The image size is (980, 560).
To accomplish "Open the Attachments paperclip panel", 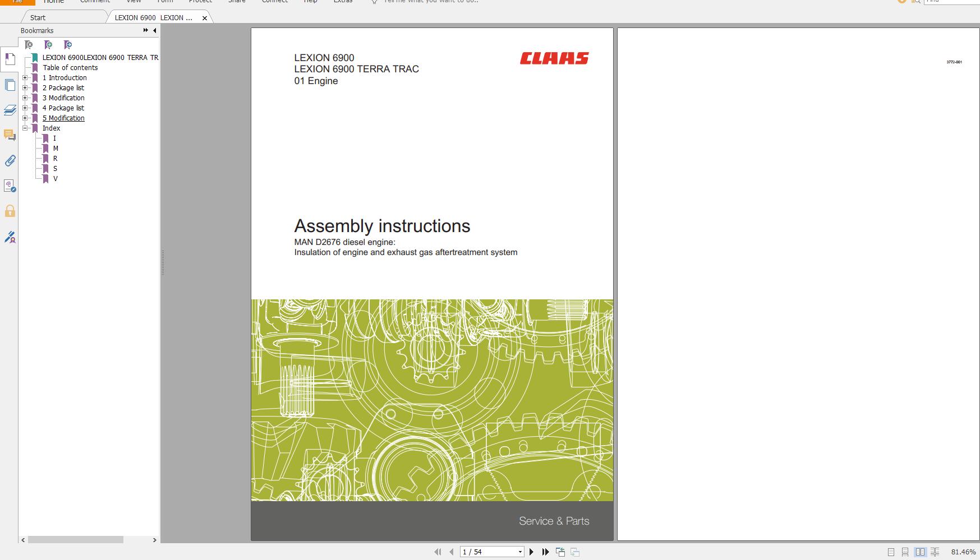I will tap(10, 161).
